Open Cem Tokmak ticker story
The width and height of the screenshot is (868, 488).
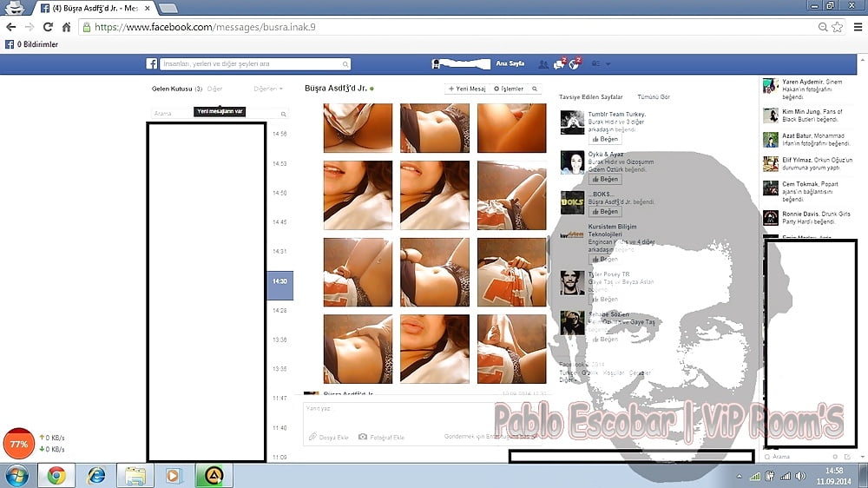[806, 191]
